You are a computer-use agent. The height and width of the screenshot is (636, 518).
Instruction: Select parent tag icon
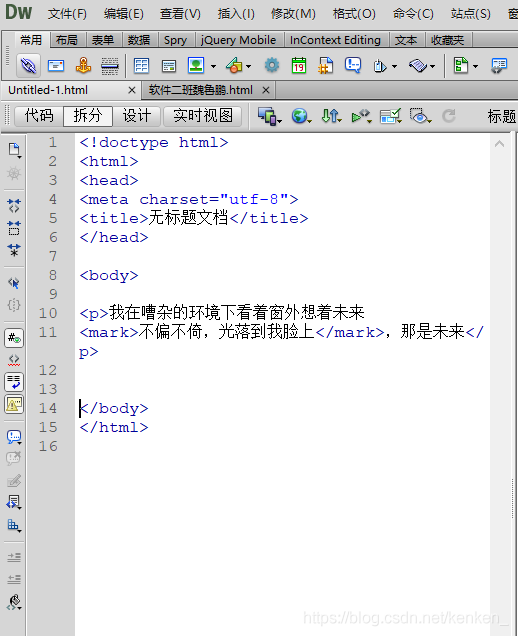click(x=14, y=283)
